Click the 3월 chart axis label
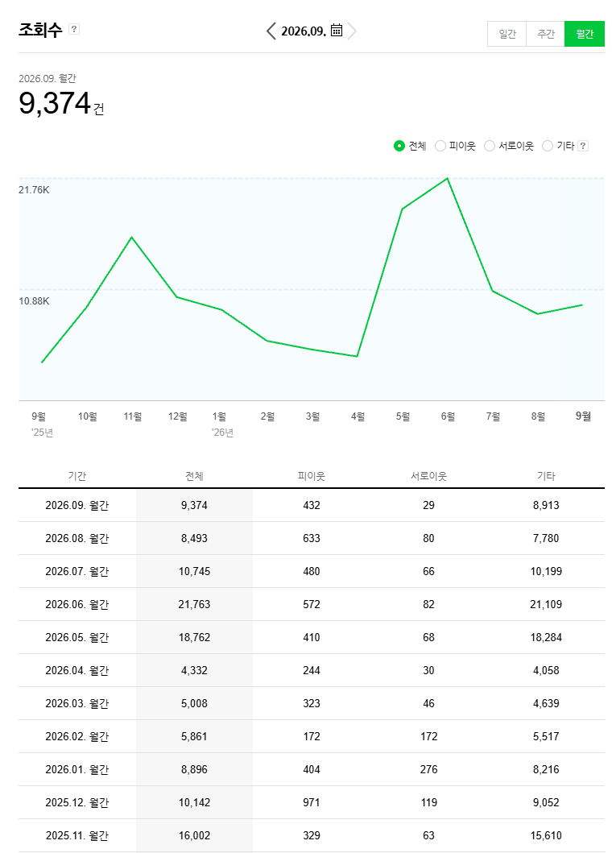Viewport: 616px width, 853px height. [x=312, y=416]
